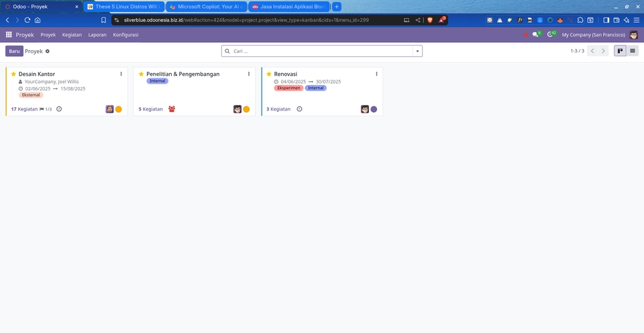Click the red team icon on Penelitian & Pengembangan
This screenshot has height=333, width=644.
pos(172,109)
